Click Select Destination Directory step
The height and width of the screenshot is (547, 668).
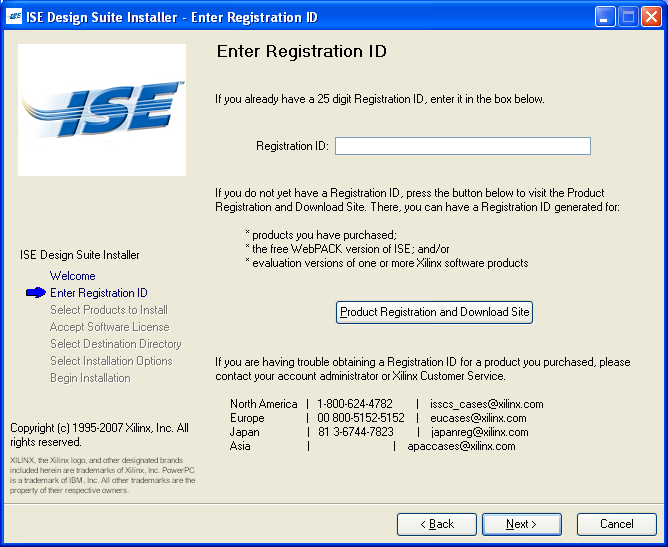(x=116, y=344)
